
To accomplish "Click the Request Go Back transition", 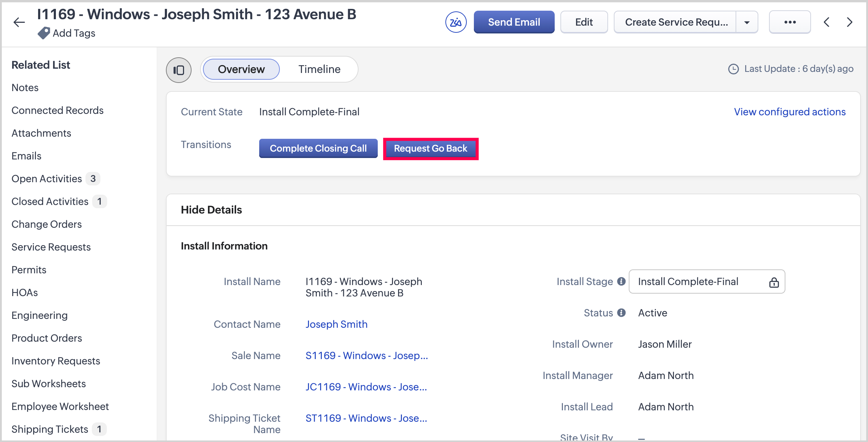I will click(x=430, y=148).
